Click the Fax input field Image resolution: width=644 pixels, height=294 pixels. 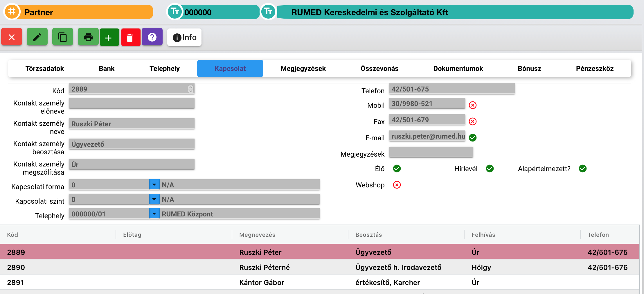pyautogui.click(x=427, y=120)
